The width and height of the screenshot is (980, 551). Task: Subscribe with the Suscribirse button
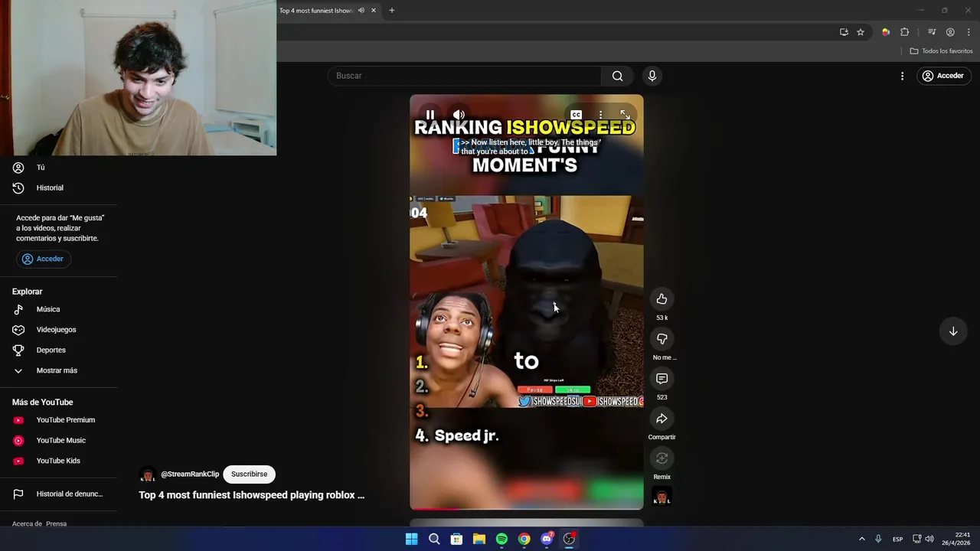249,474
